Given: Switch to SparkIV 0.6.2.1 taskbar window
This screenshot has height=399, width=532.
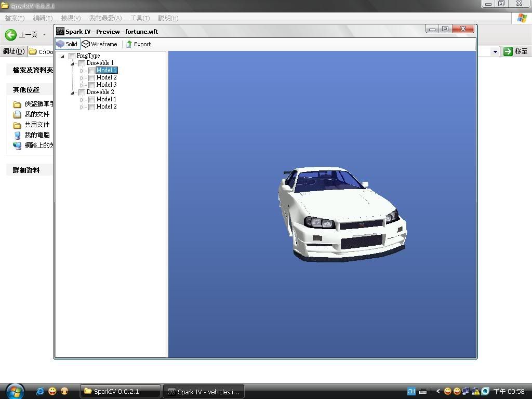Looking at the screenshot, I should click(119, 391).
